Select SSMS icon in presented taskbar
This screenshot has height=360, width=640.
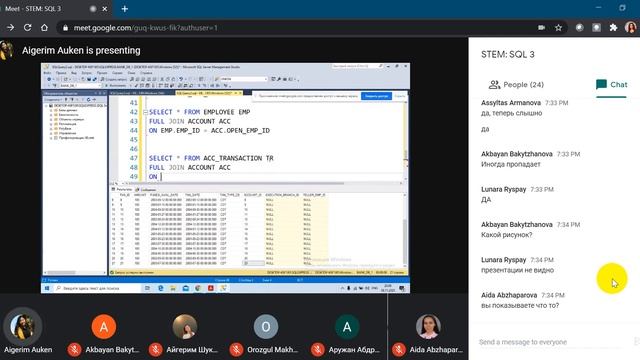223,288
